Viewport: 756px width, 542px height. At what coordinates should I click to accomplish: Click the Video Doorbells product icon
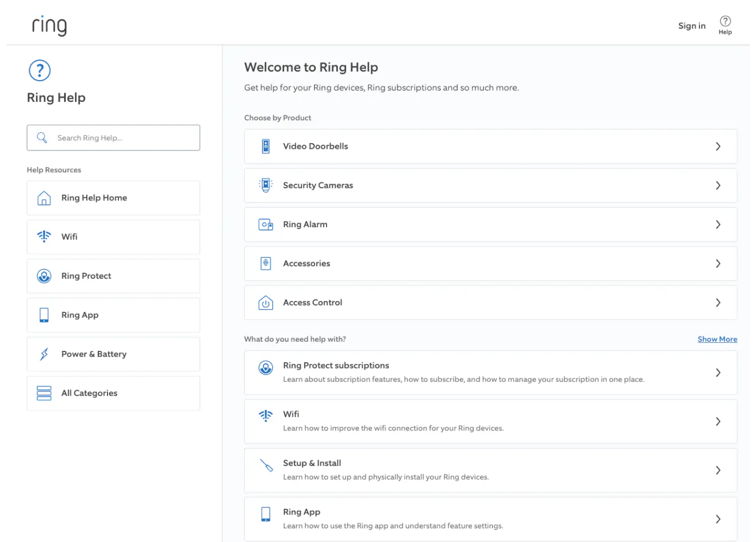click(266, 147)
